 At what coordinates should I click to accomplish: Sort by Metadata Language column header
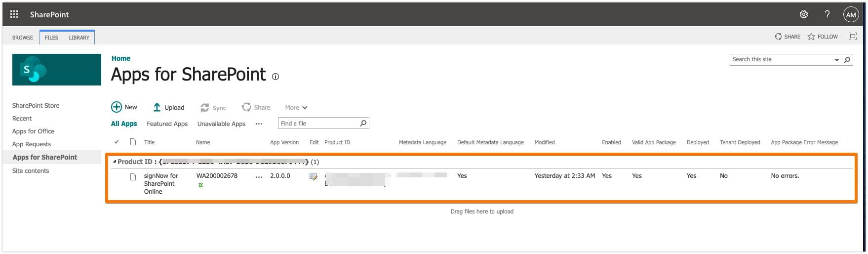tap(423, 142)
